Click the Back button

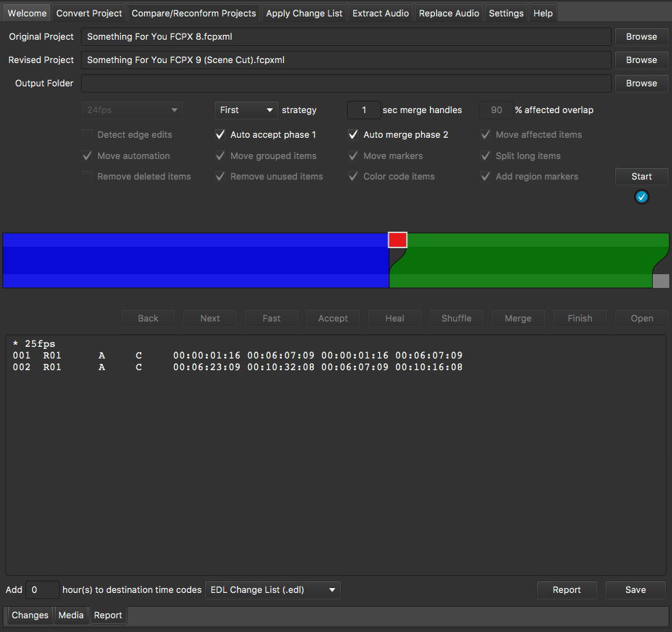[x=148, y=318]
